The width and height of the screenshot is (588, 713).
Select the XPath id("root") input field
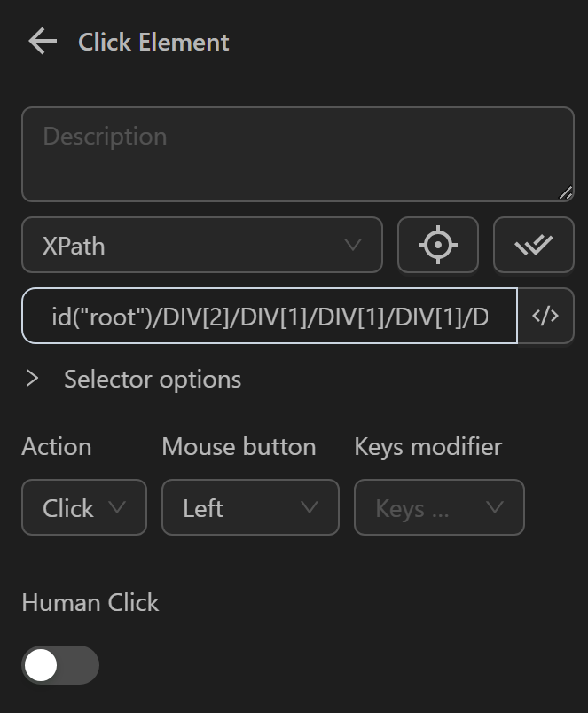click(266, 316)
